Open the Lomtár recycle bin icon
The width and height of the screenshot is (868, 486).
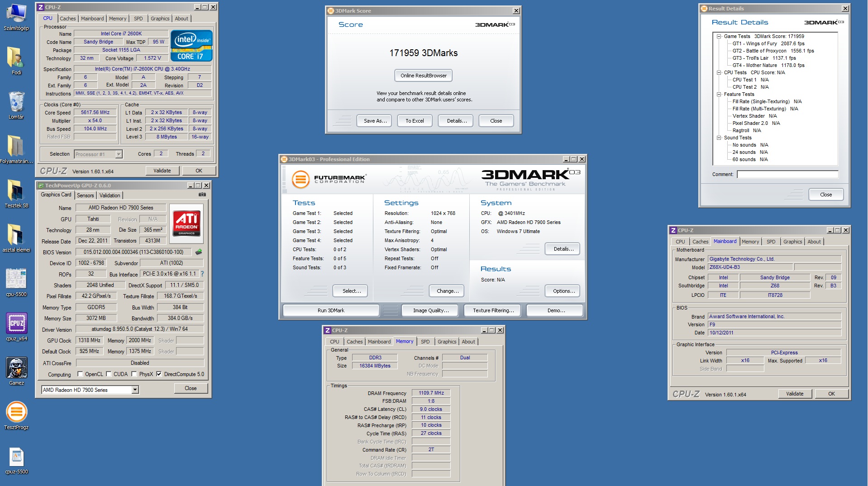tap(16, 105)
